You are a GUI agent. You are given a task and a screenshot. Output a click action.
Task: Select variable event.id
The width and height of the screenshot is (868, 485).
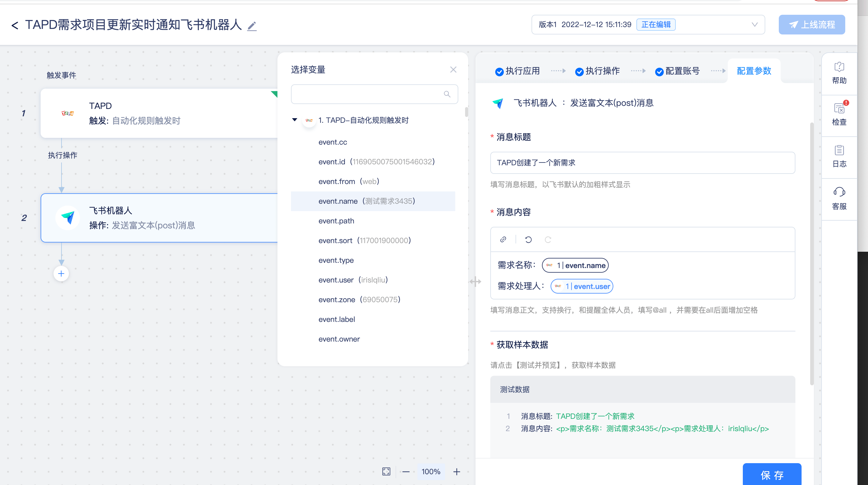click(373, 162)
